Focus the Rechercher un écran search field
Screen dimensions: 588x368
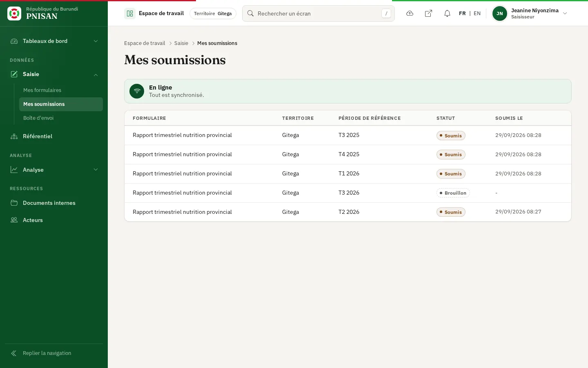[318, 13]
